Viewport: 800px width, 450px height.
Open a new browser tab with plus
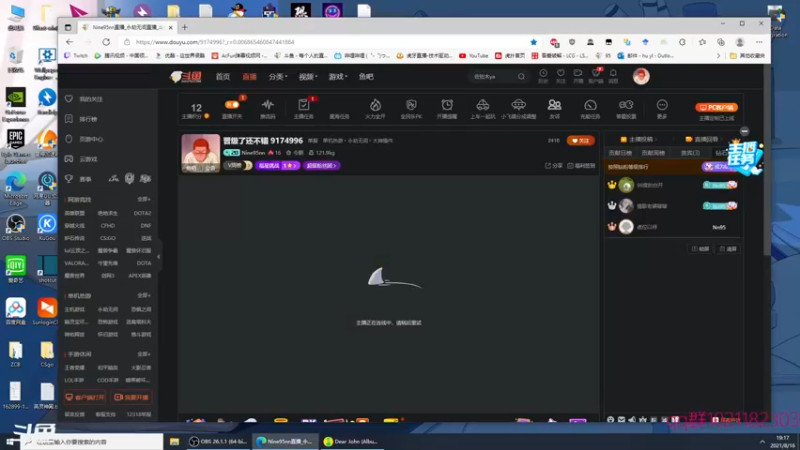pos(185,27)
